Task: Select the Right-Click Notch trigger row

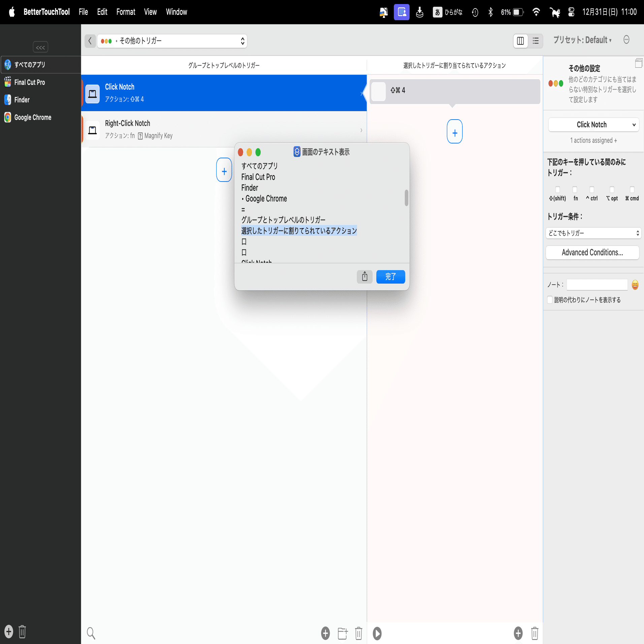Action: pyautogui.click(x=224, y=129)
